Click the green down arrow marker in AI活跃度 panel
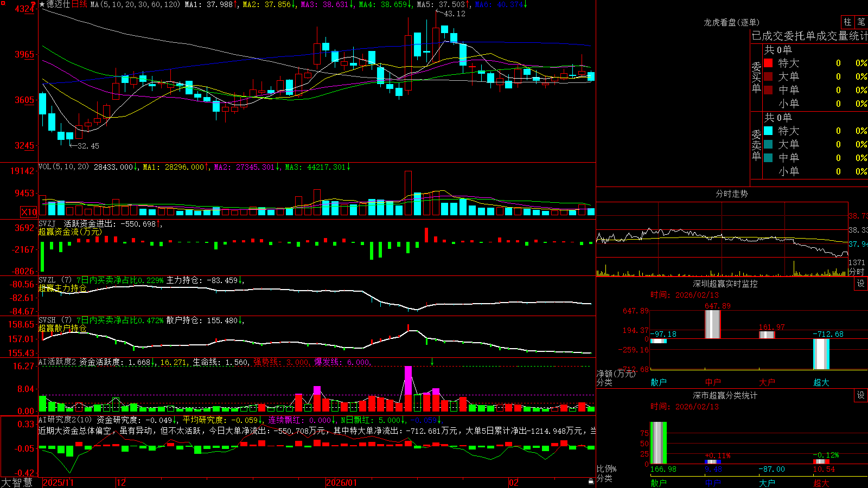 tap(432, 361)
